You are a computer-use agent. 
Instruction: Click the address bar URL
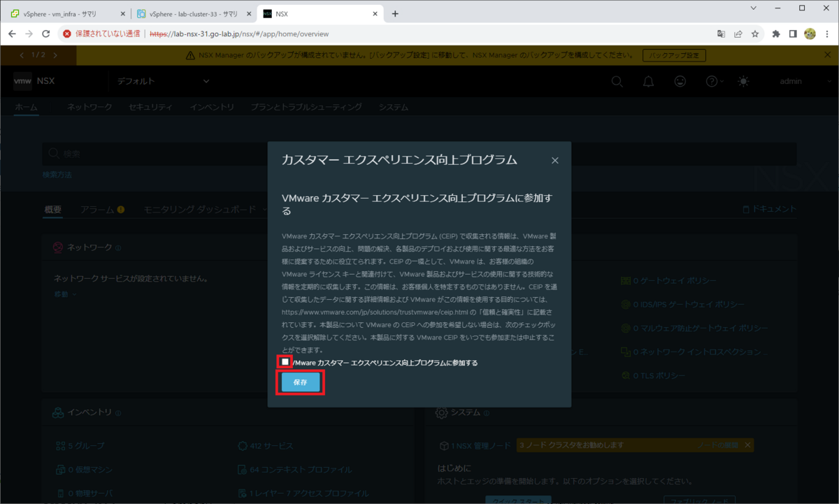point(239,34)
